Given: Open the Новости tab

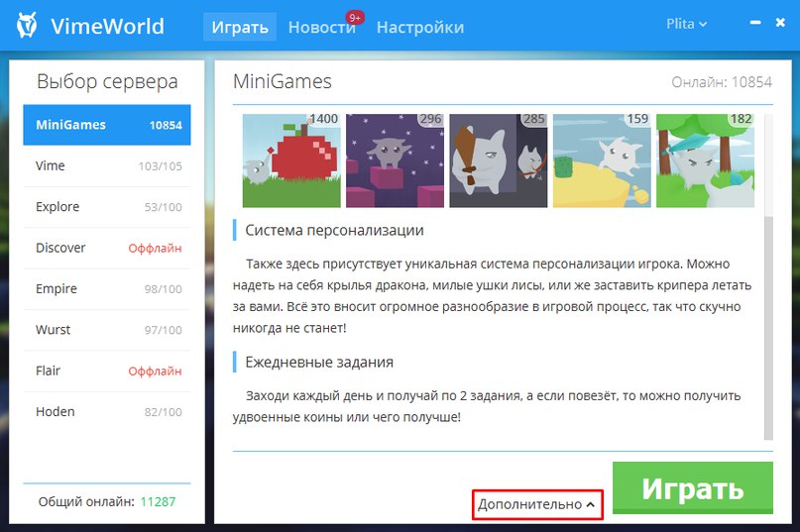Looking at the screenshot, I should [321, 27].
